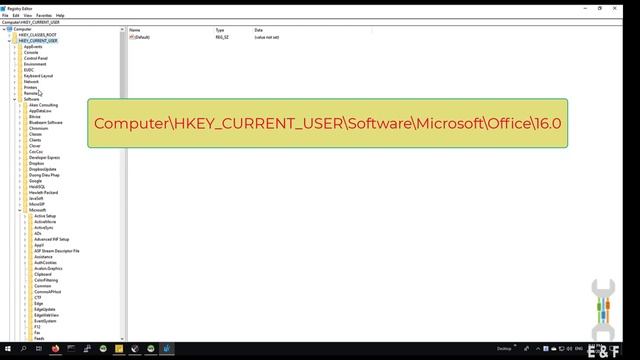Click the AppEvents folder icon

tap(20, 47)
